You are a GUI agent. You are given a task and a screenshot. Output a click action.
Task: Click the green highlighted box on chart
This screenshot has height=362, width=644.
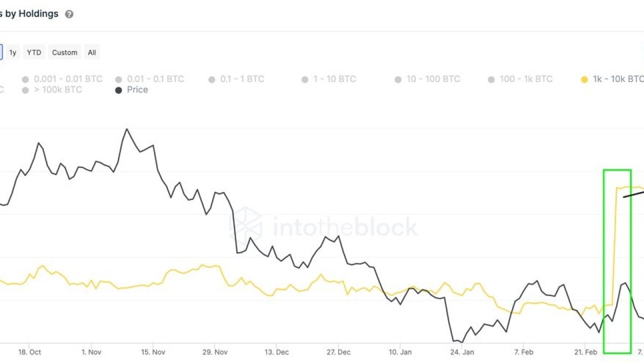(617, 261)
